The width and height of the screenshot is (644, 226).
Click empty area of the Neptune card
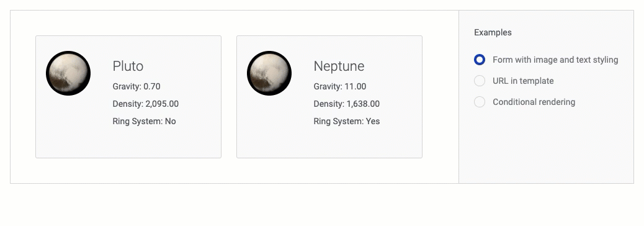coord(329,142)
